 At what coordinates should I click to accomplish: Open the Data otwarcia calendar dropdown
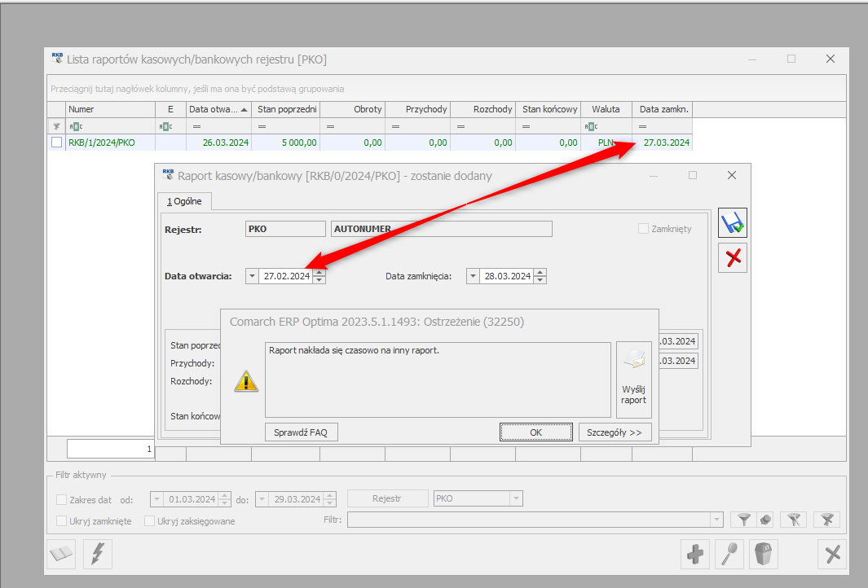252,276
